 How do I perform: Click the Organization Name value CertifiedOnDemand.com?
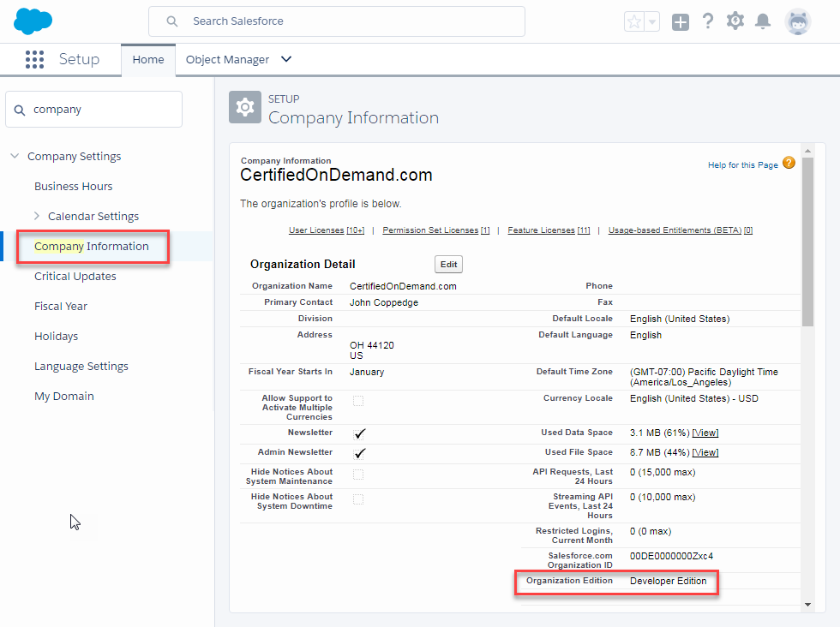(403, 286)
